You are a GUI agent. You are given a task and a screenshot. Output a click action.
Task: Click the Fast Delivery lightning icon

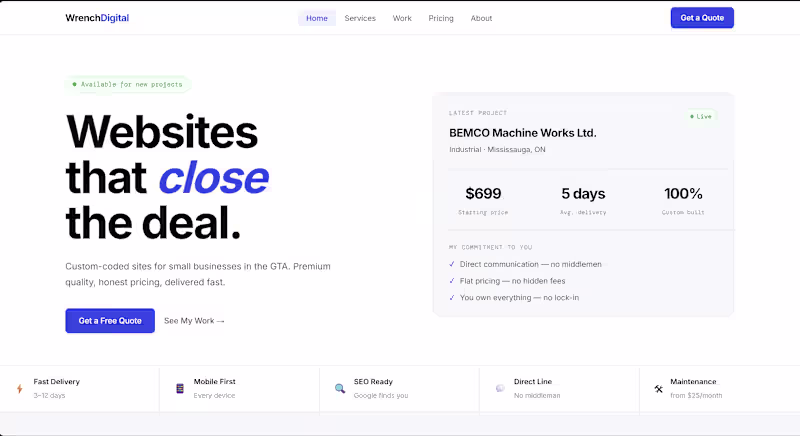pos(20,389)
